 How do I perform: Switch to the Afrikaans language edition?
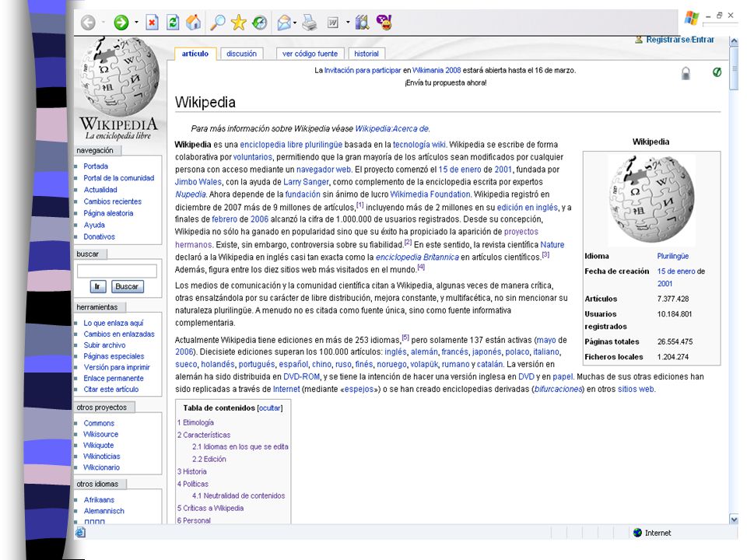point(99,499)
